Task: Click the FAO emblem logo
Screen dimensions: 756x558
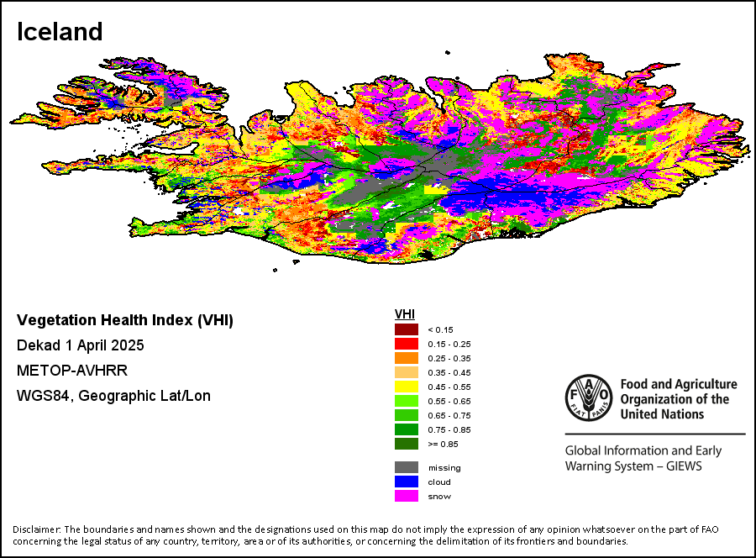Action: point(589,397)
